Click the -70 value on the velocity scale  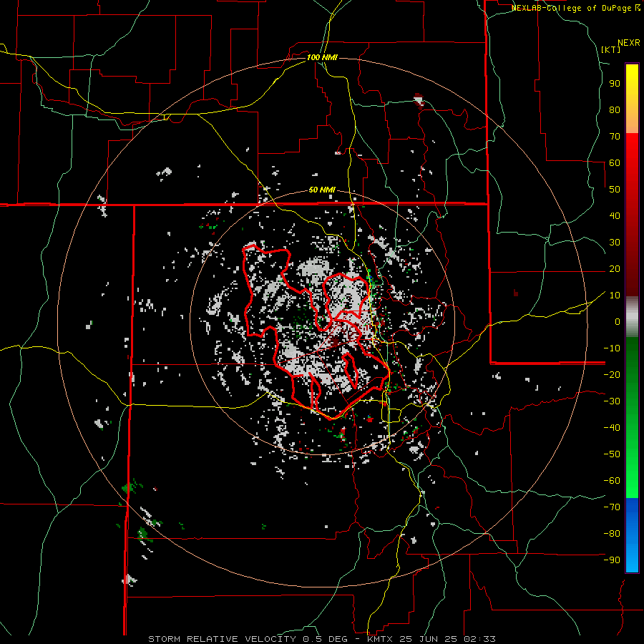pos(612,507)
